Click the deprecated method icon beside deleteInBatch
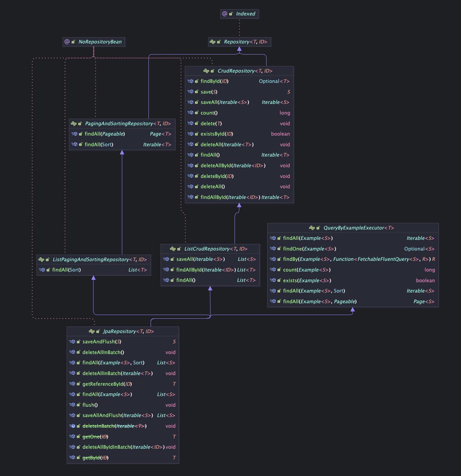Viewport: 461px width, 476px height. 72,426
